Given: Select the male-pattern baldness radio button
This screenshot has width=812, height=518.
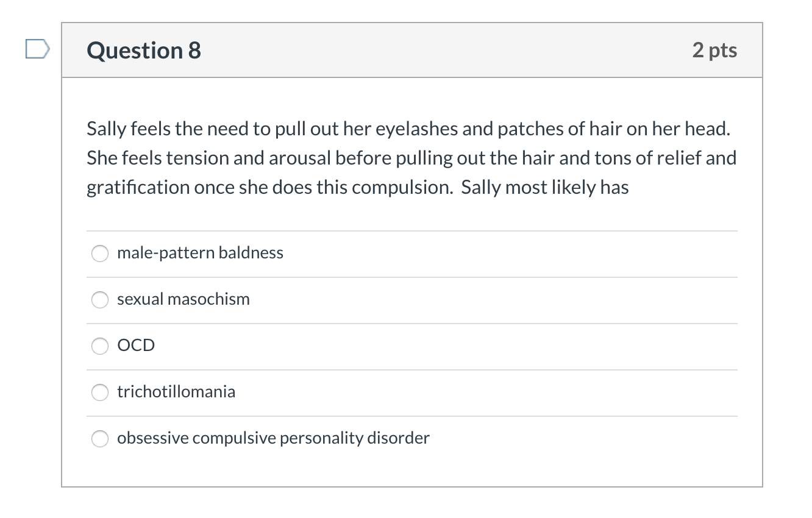Looking at the screenshot, I should 100,254.
